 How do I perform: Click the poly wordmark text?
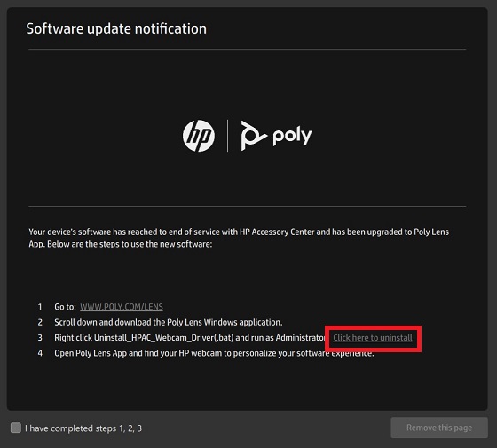click(292, 137)
